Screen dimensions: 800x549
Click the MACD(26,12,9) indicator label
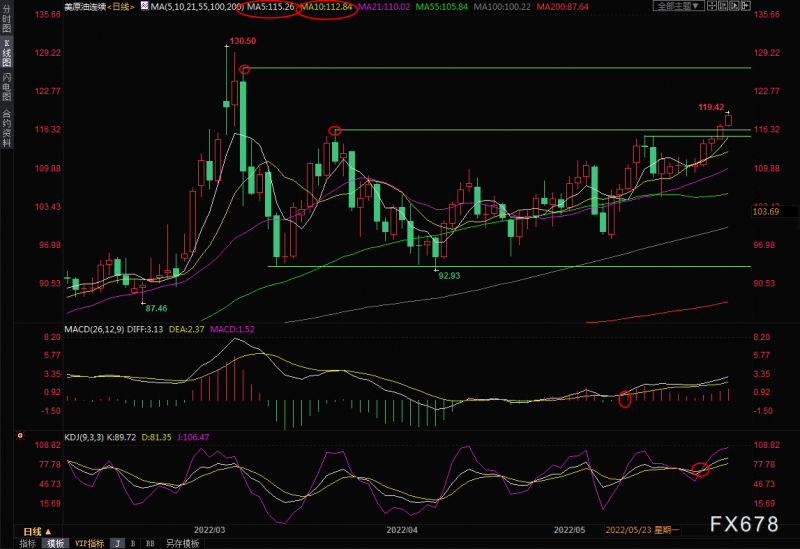point(94,330)
